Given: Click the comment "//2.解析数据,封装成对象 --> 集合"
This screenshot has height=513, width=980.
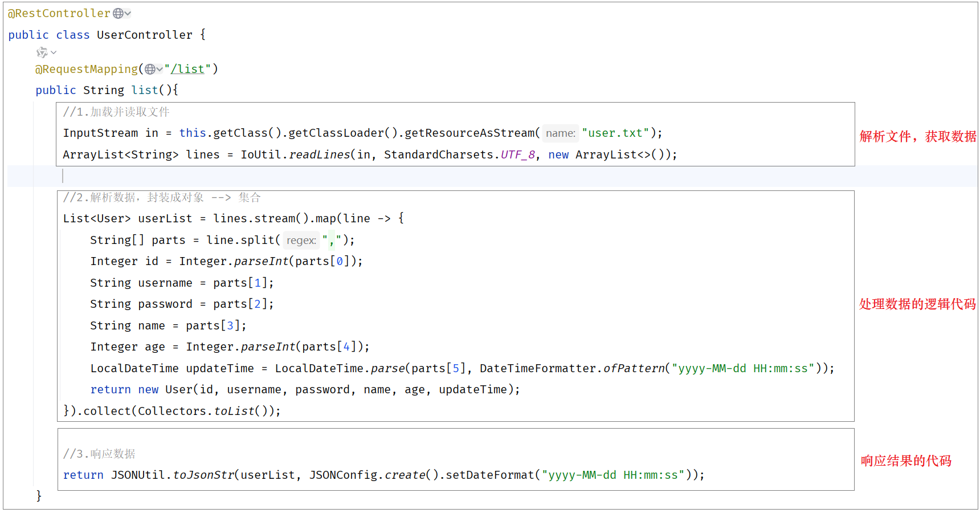Looking at the screenshot, I should coord(162,197).
